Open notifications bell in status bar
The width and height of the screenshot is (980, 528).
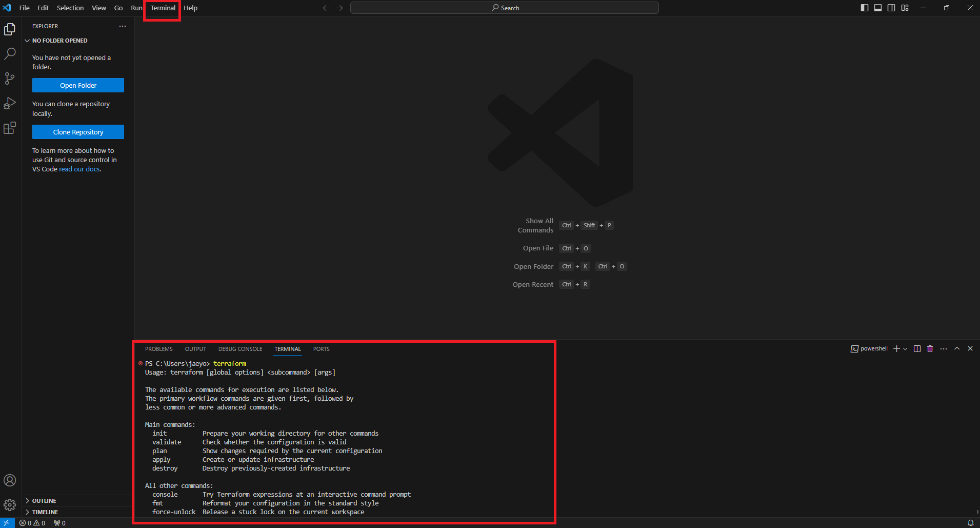pos(970,523)
